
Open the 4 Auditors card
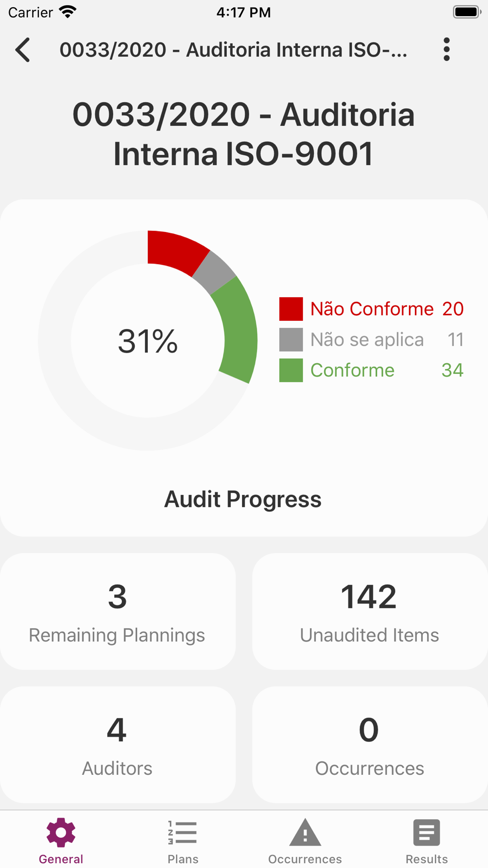pos(118,744)
